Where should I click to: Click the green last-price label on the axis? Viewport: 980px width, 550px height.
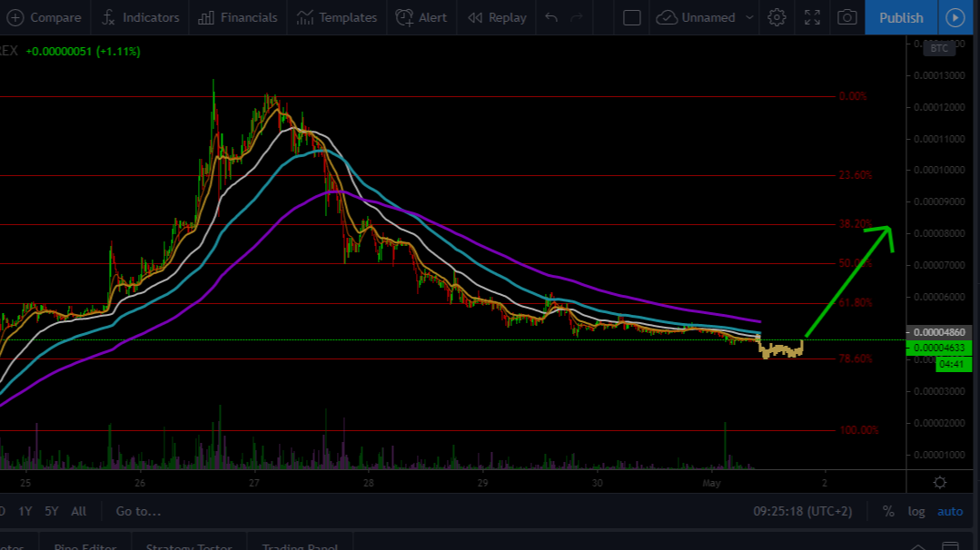(x=940, y=347)
